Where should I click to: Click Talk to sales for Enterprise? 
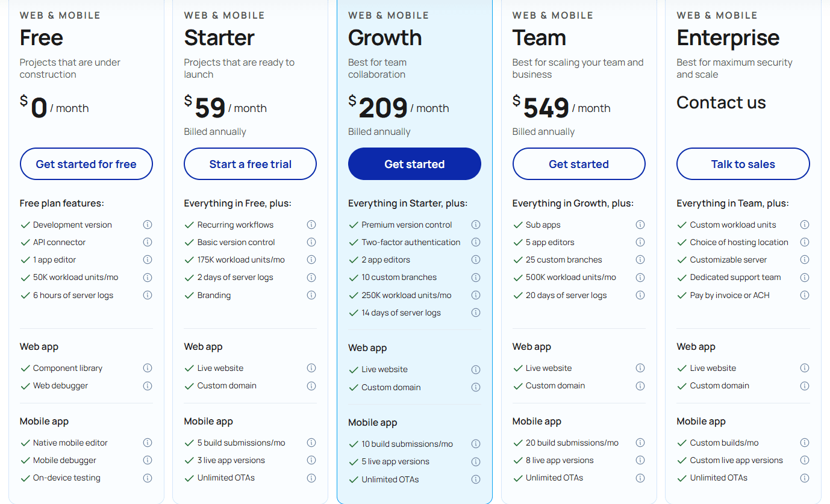click(743, 163)
